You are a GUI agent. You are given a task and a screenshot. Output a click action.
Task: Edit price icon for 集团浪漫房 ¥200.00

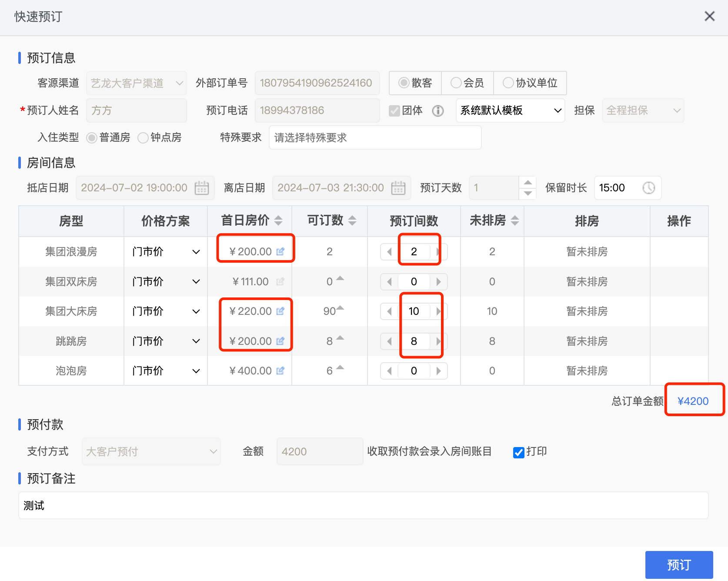(280, 251)
